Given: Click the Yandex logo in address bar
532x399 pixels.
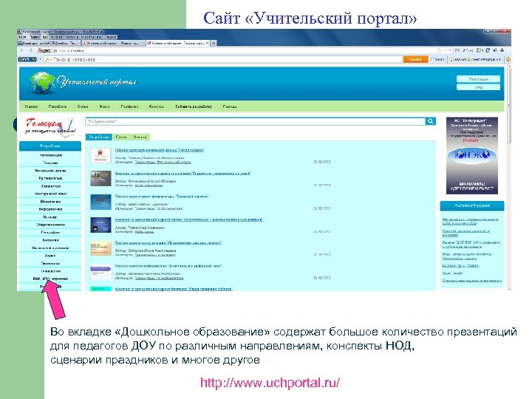Looking at the screenshot, I should coord(44,50).
